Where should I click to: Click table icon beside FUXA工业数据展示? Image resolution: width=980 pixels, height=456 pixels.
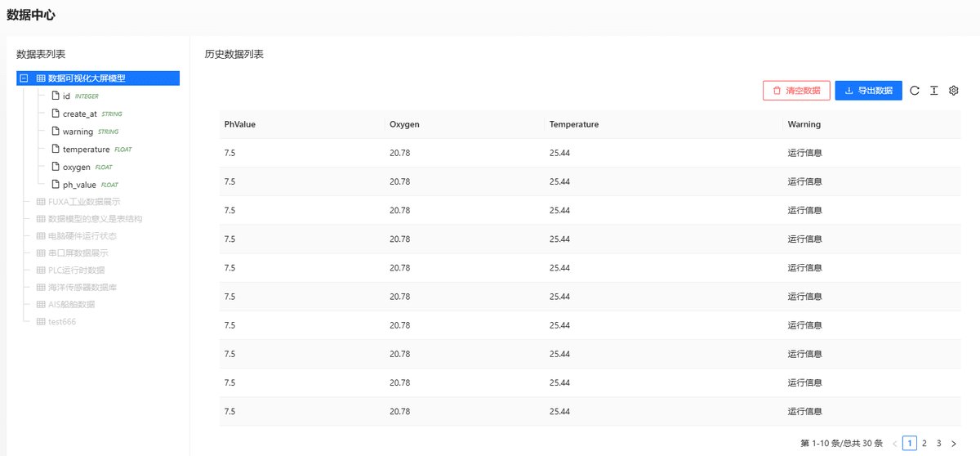click(x=41, y=201)
